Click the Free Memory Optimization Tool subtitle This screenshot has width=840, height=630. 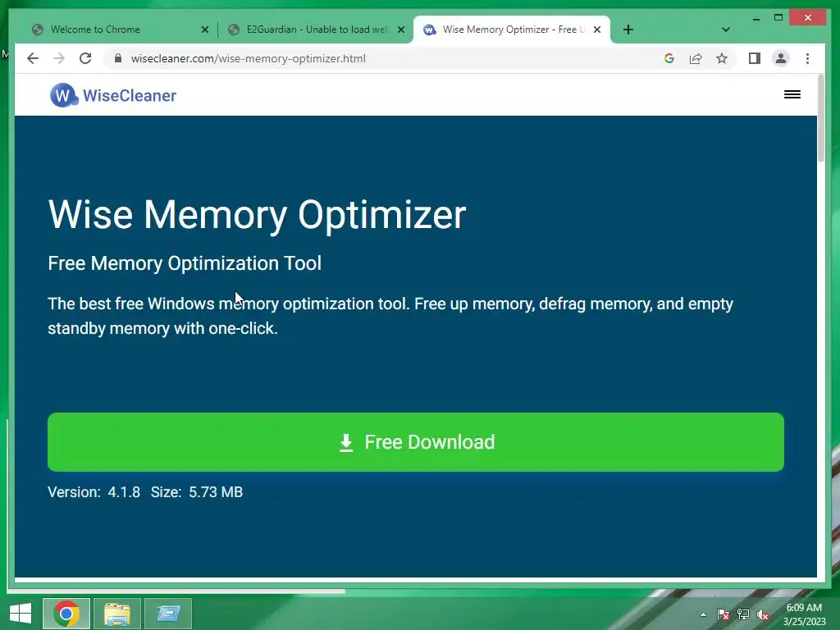pyautogui.click(x=185, y=263)
